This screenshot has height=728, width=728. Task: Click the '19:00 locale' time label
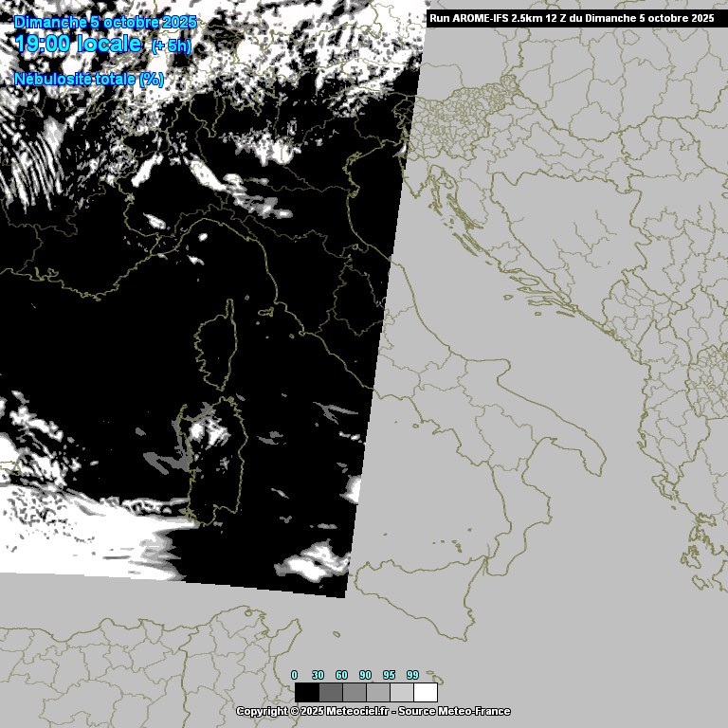(79, 44)
